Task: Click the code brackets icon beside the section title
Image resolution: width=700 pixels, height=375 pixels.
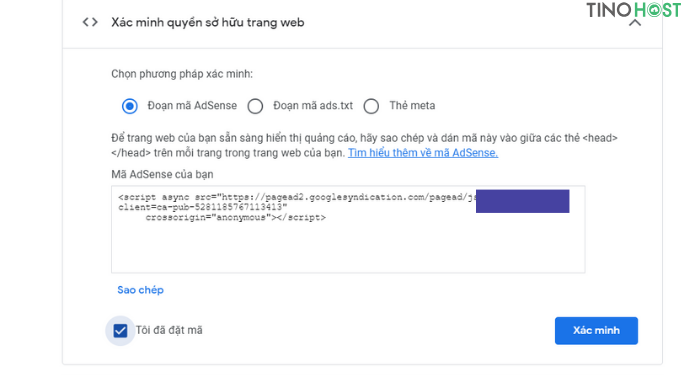Action: click(x=90, y=22)
